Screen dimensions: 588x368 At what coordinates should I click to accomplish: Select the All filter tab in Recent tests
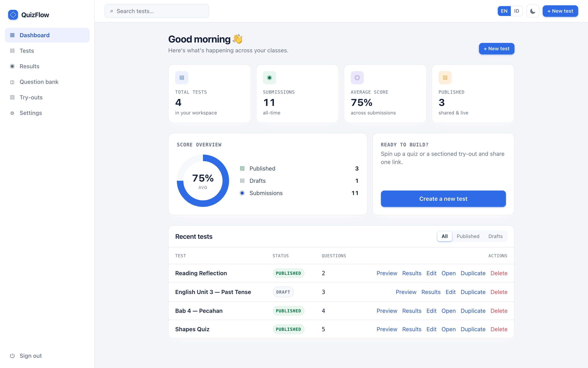point(445,236)
